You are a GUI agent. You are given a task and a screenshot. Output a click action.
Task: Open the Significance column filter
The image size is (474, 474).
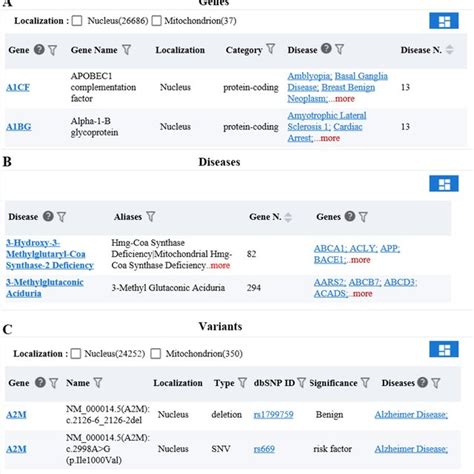(x=365, y=383)
